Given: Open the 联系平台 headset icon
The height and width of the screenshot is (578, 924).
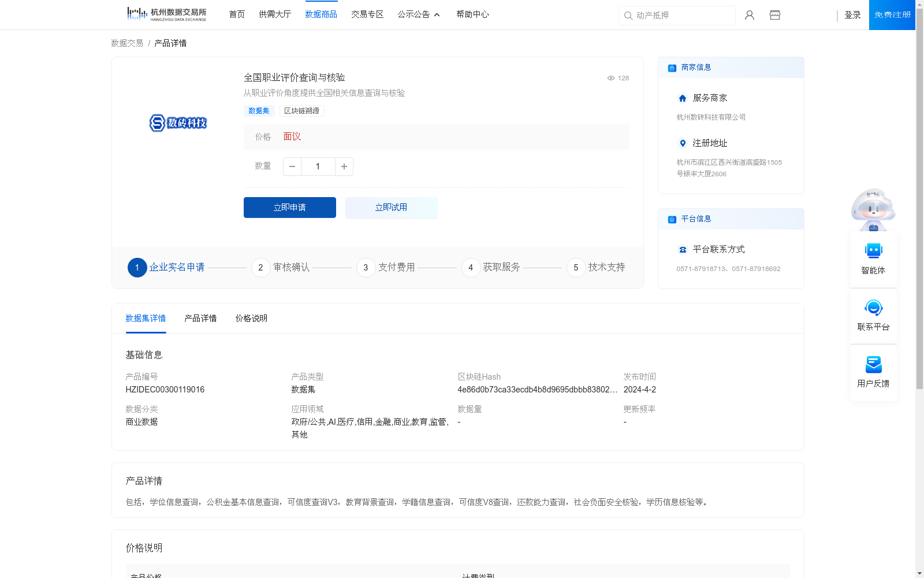Looking at the screenshot, I should click(874, 307).
